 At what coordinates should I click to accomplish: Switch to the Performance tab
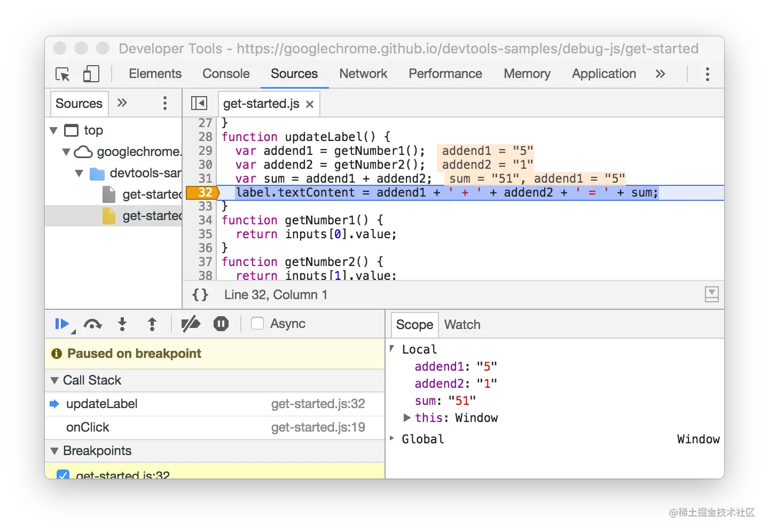click(445, 74)
